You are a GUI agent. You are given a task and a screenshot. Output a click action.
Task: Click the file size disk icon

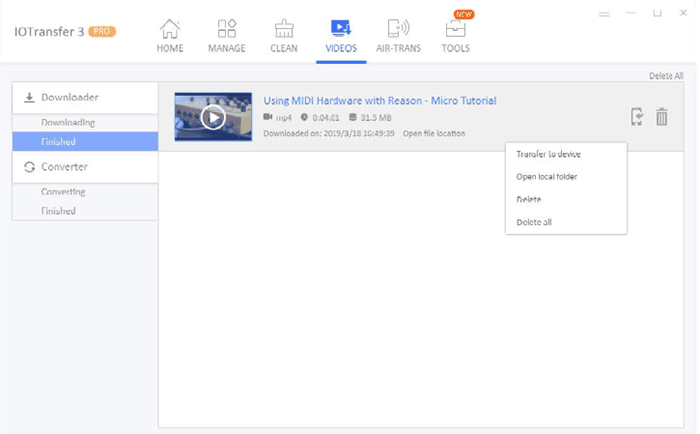coord(353,117)
